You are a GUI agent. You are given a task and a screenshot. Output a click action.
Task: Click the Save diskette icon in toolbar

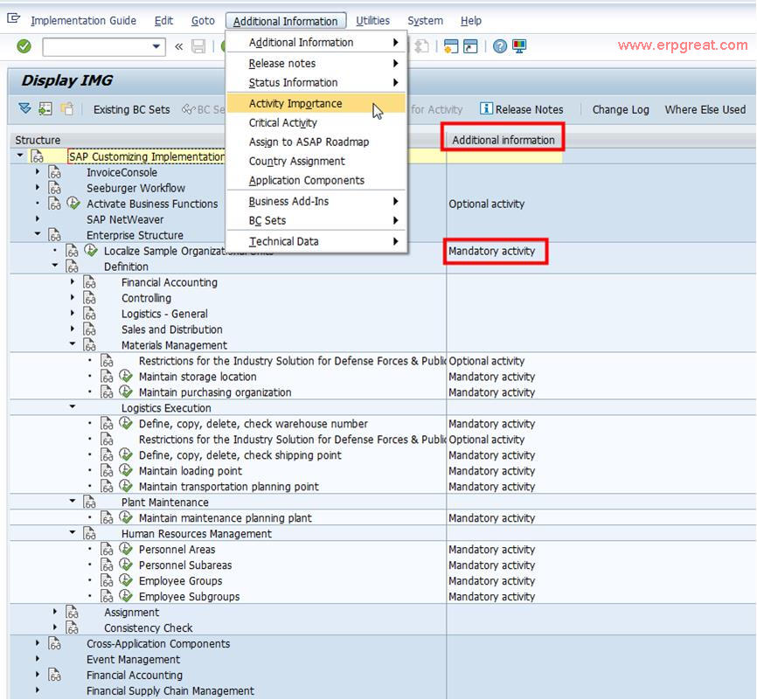198,46
